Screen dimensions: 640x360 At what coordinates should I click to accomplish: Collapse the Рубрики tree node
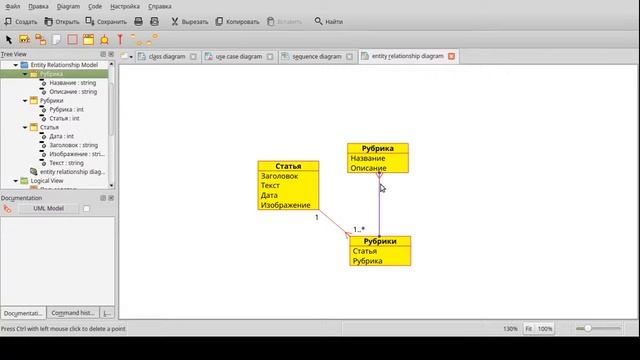coord(25,100)
